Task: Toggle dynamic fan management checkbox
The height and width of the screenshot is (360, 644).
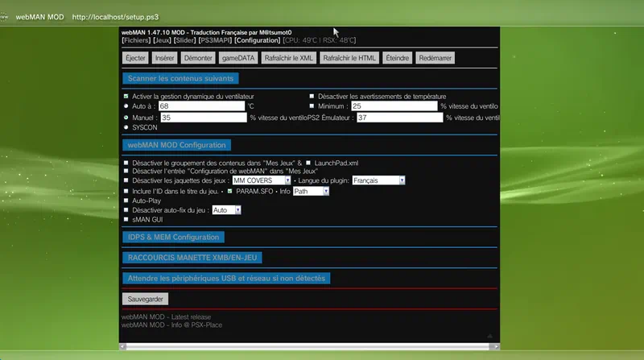Action: point(126,96)
